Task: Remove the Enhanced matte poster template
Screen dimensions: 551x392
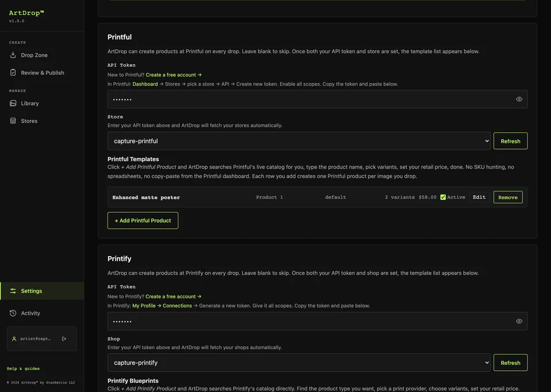Action: pyautogui.click(x=508, y=197)
